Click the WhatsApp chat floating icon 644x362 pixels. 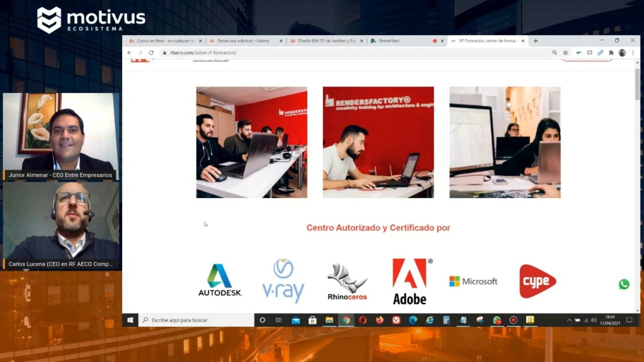[624, 285]
